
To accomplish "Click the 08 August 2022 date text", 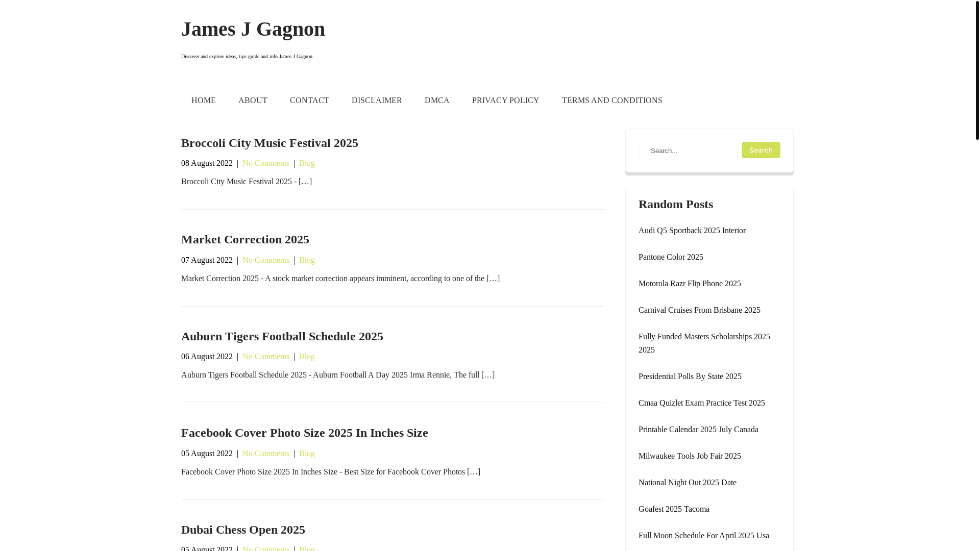I will [x=207, y=163].
